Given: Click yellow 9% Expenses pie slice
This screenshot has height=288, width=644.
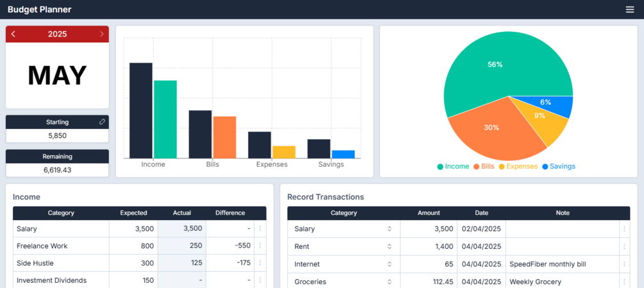Looking at the screenshot, I should (x=540, y=116).
